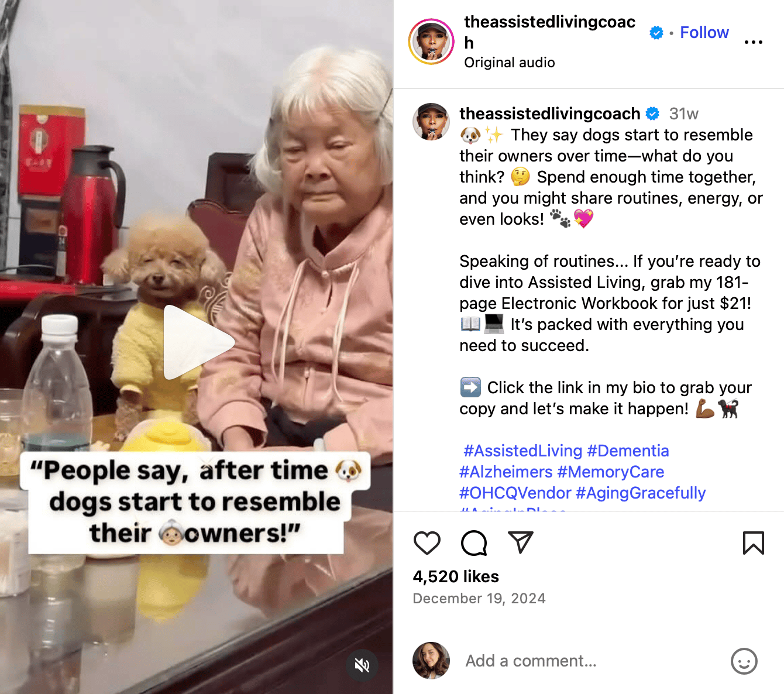Like the post with the heart icon
Image resolution: width=784 pixels, height=694 pixels.
coord(427,543)
